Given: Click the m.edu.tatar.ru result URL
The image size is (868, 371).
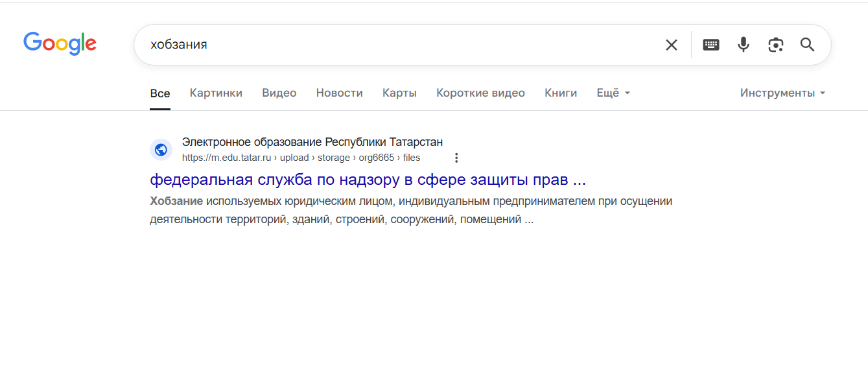Looking at the screenshot, I should (301, 158).
